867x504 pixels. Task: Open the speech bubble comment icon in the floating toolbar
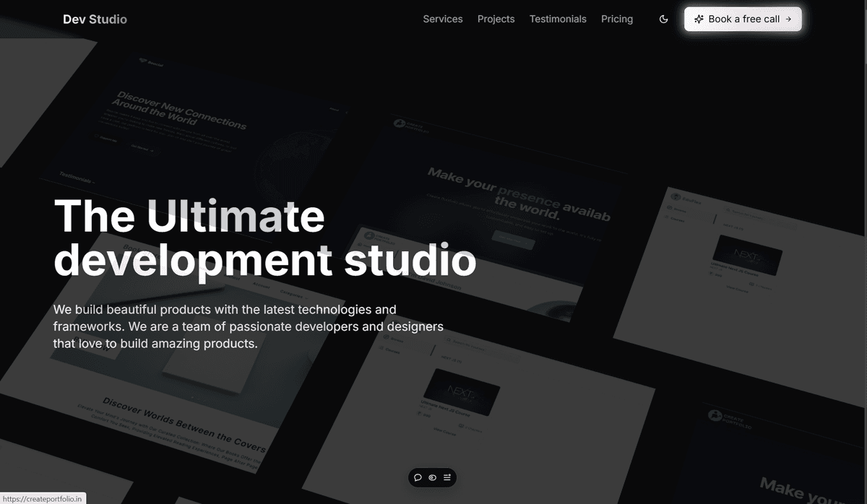point(418,477)
